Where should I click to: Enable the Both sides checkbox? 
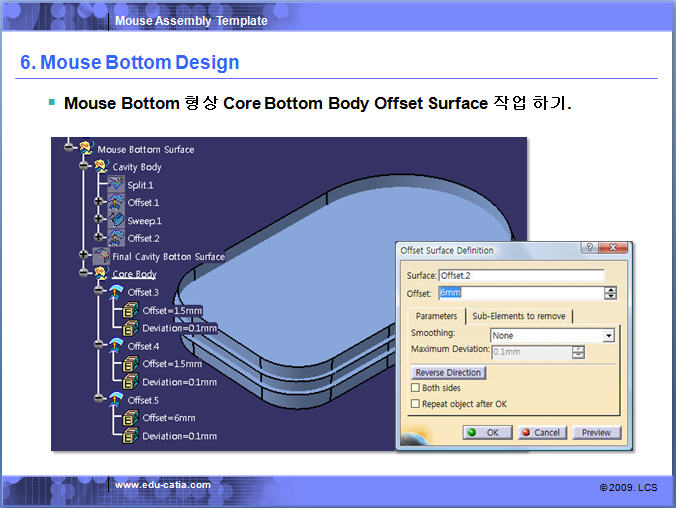(416, 388)
